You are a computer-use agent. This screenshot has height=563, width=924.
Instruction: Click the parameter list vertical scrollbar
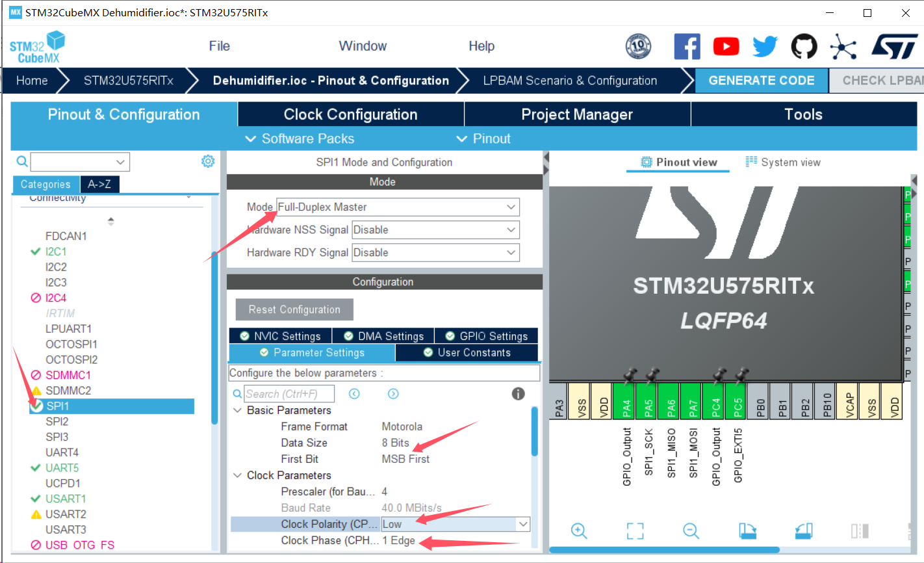pos(535,432)
